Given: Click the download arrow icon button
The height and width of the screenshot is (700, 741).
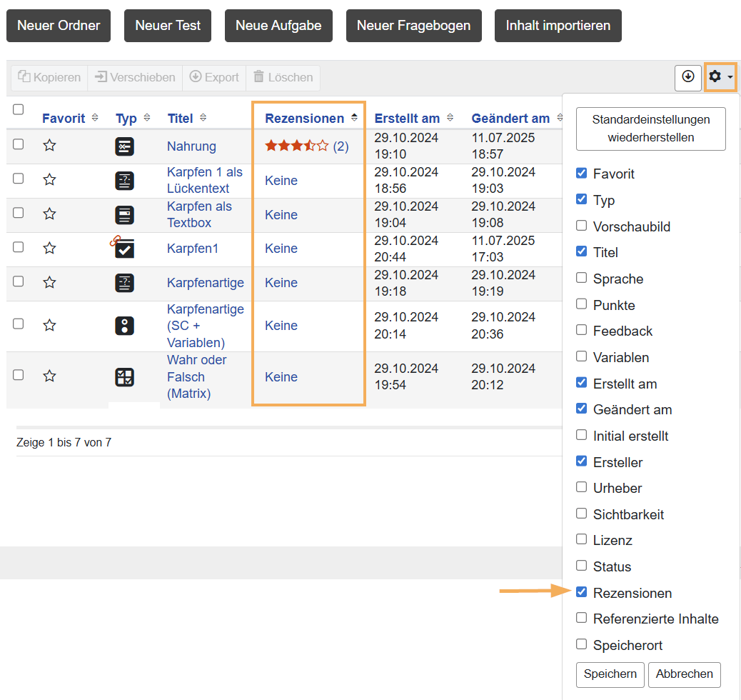Looking at the screenshot, I should (688, 77).
